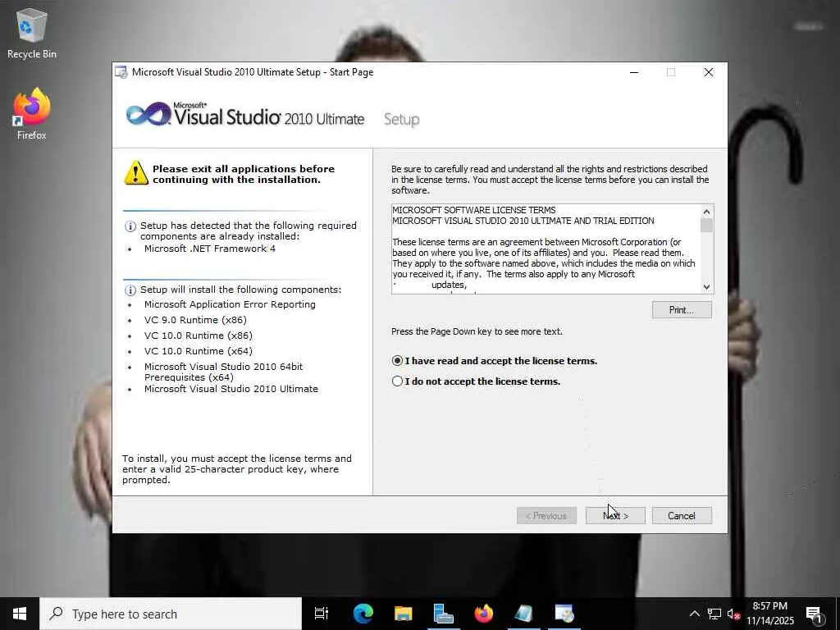Click the 'Setup' header label

pyautogui.click(x=402, y=119)
